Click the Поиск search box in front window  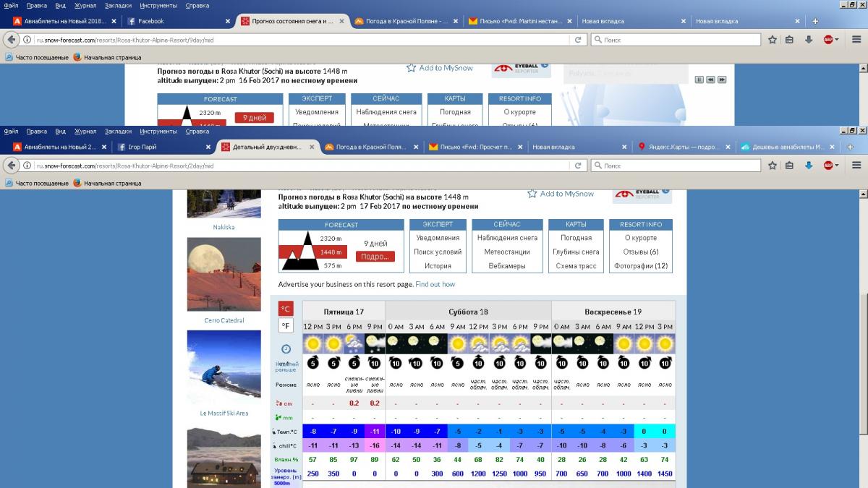676,166
